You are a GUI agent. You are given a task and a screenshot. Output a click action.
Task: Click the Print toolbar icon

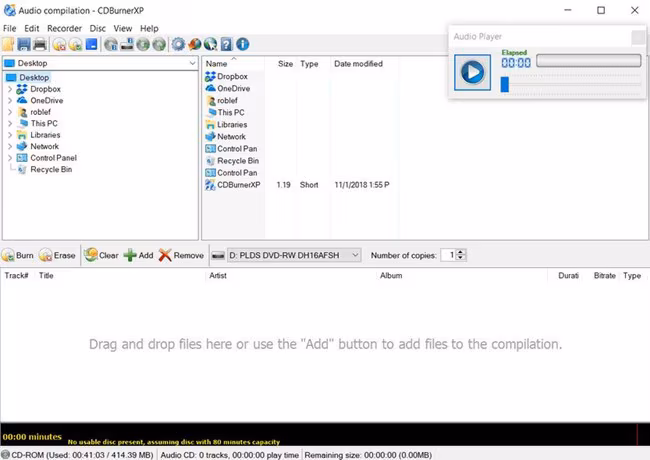[x=40, y=44]
